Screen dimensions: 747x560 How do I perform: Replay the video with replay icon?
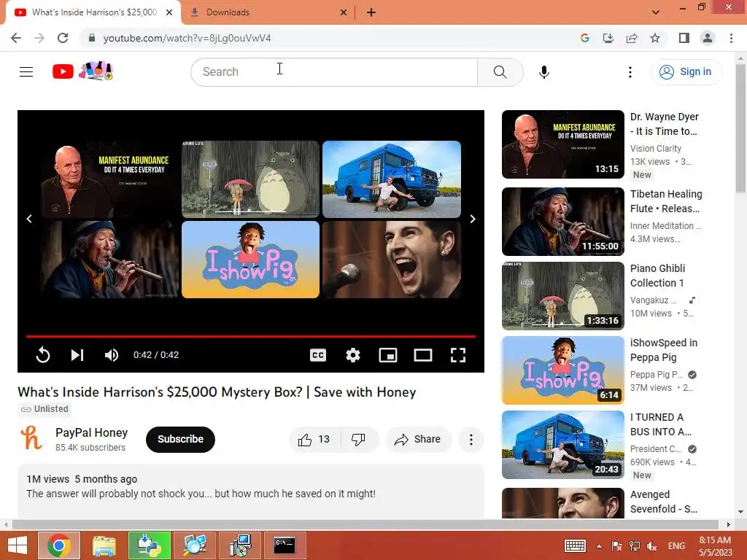click(43, 355)
